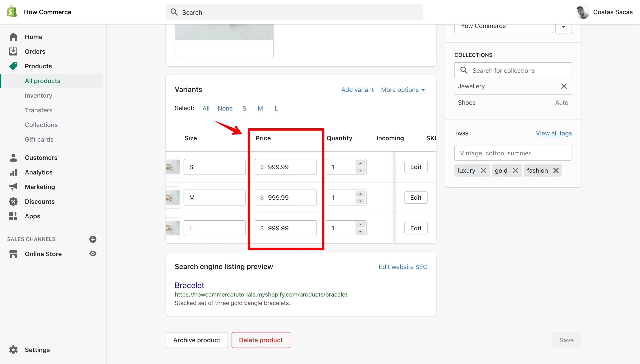Select S variants link
Image resolution: width=640 pixels, height=364 pixels.
[x=244, y=108]
